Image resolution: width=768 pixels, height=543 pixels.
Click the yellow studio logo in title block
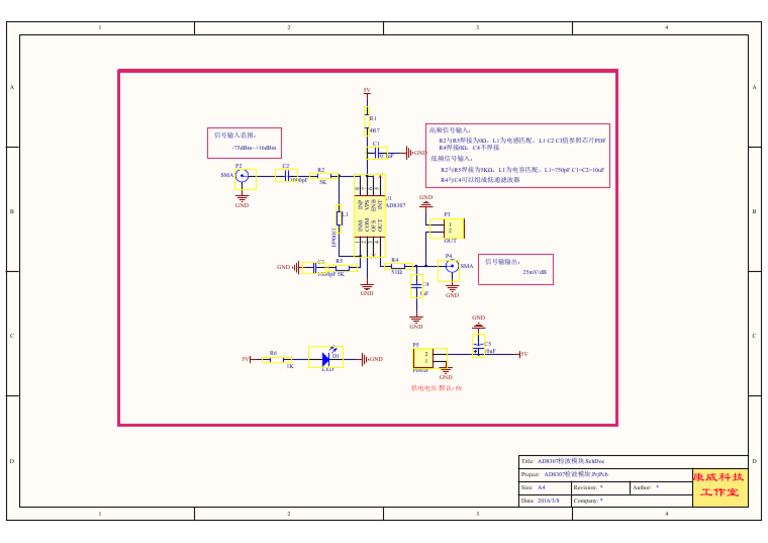[720, 488]
